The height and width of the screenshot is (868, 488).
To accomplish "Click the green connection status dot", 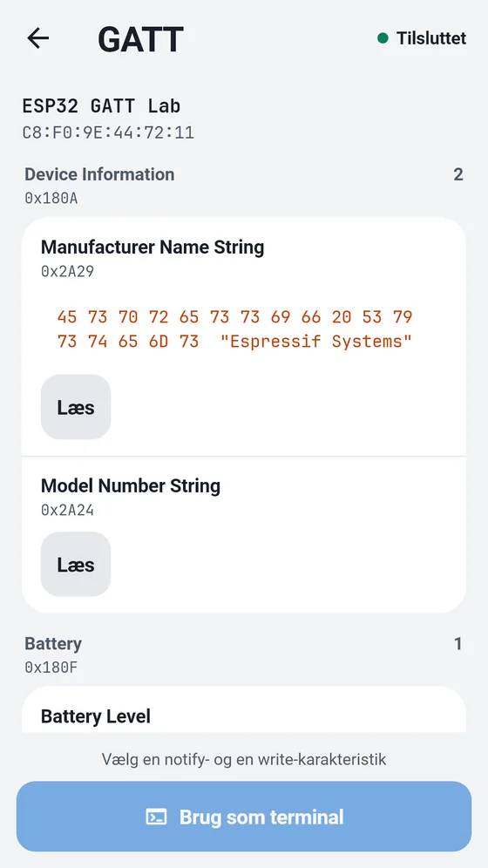I will (383, 38).
